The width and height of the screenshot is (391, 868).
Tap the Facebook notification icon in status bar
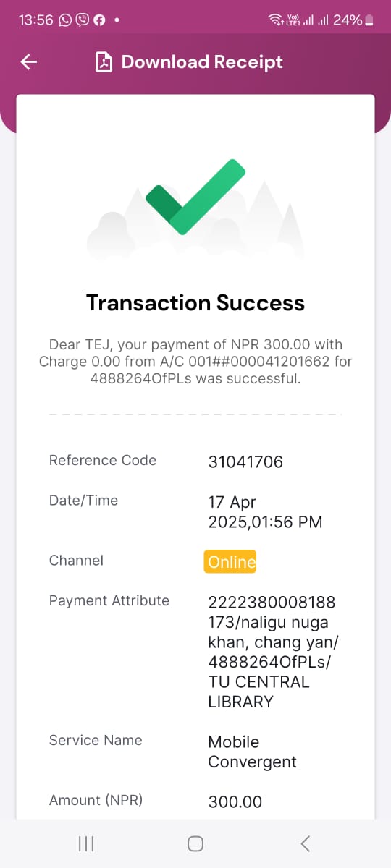tap(99, 20)
